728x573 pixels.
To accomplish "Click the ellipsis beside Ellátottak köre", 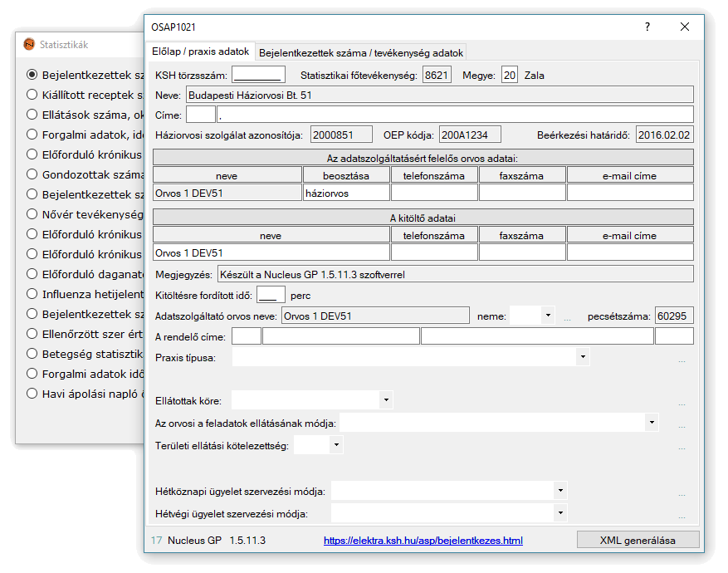I will (682, 404).
